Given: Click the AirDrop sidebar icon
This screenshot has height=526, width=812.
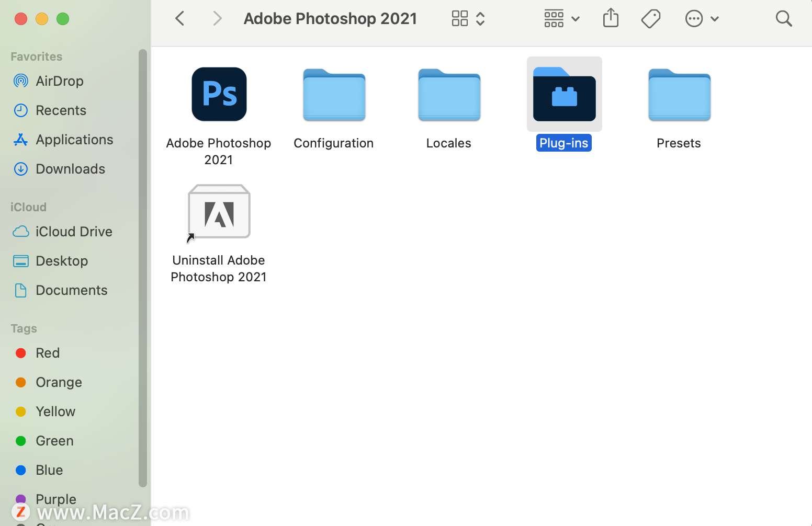Looking at the screenshot, I should pos(21,81).
